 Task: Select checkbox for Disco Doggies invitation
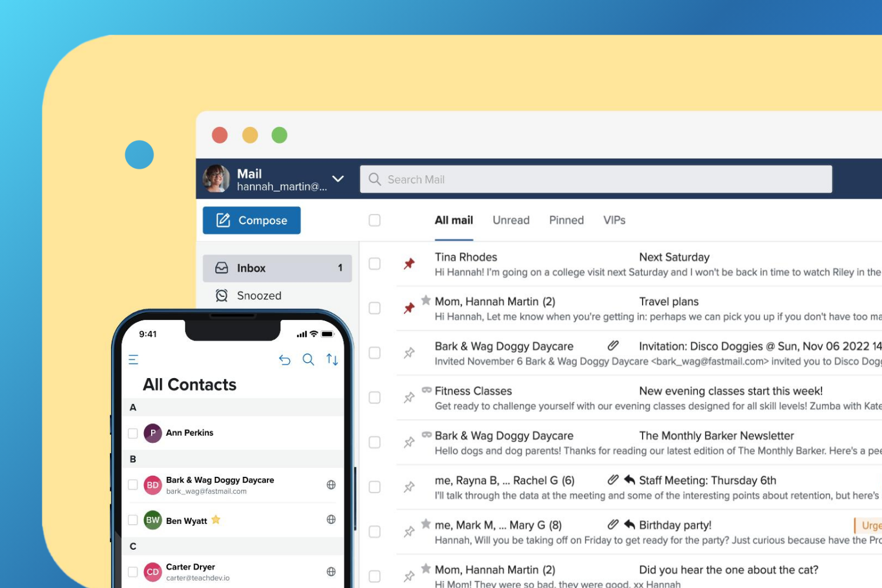click(375, 353)
